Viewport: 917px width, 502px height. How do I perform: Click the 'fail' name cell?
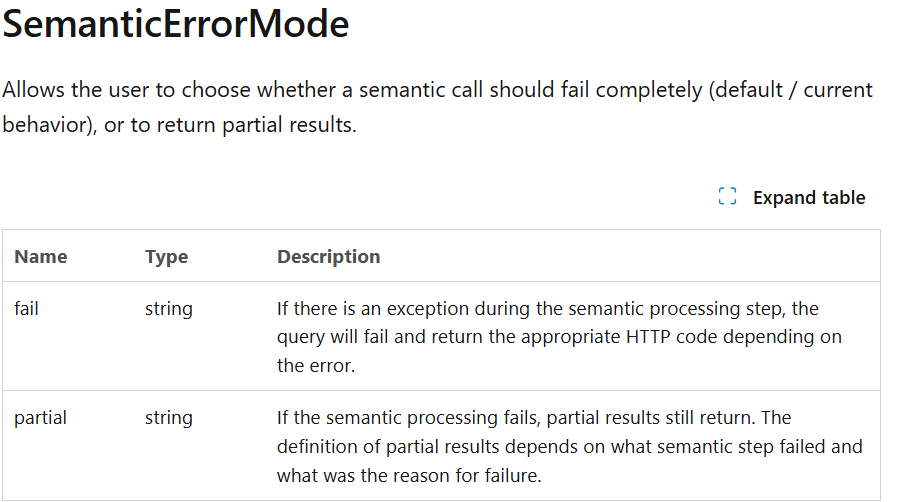[26, 308]
